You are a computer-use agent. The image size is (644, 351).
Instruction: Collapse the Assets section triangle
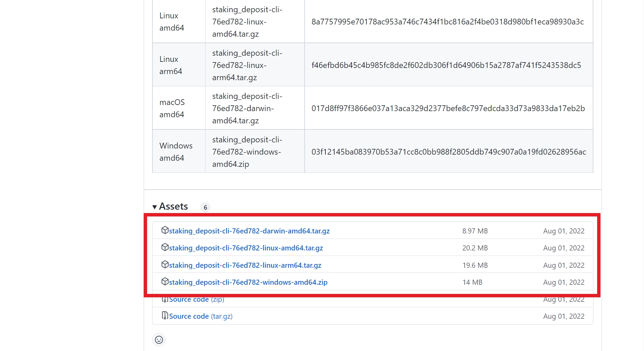tap(155, 207)
